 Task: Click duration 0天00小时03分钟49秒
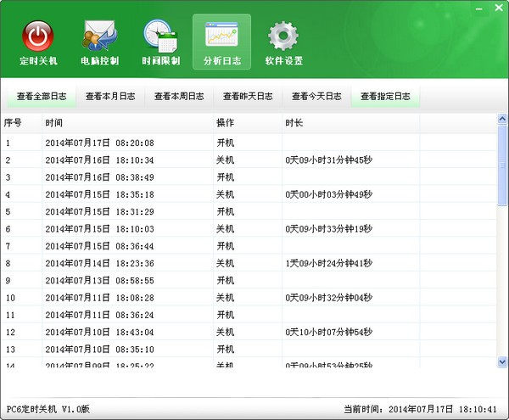329,194
